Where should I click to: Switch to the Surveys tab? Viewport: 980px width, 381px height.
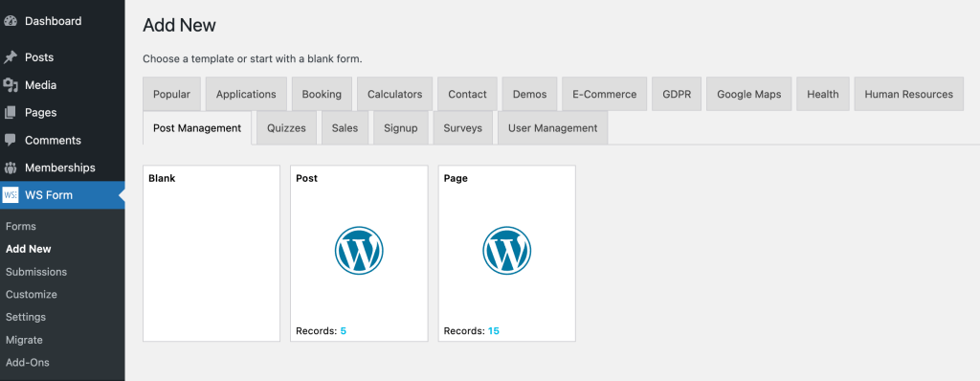click(463, 127)
